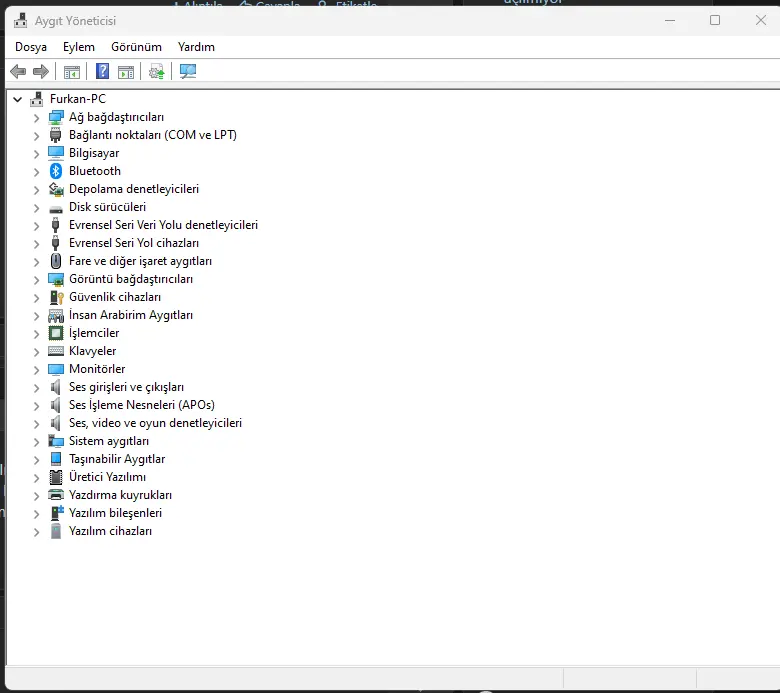
Task: Expand the Bluetooth node chevron
Action: [x=36, y=172]
